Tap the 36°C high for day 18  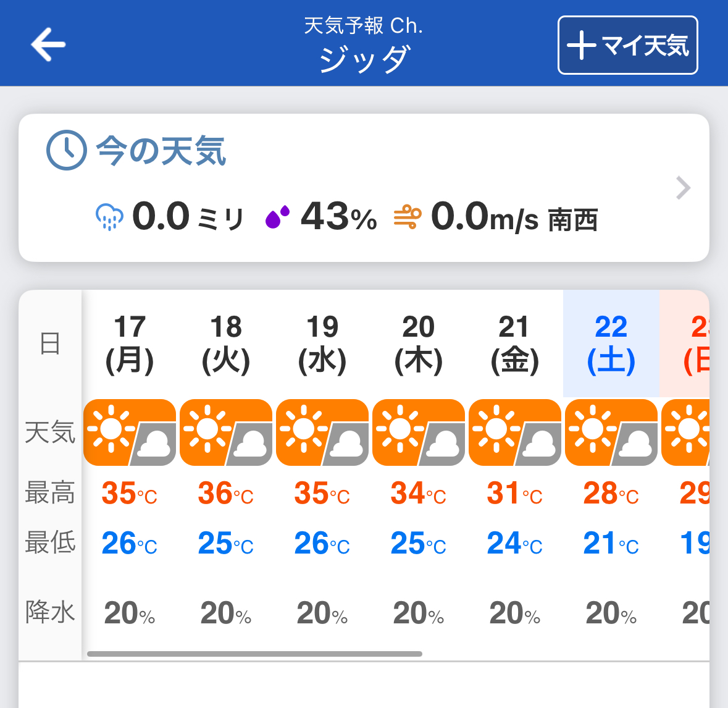pyautogui.click(x=225, y=494)
